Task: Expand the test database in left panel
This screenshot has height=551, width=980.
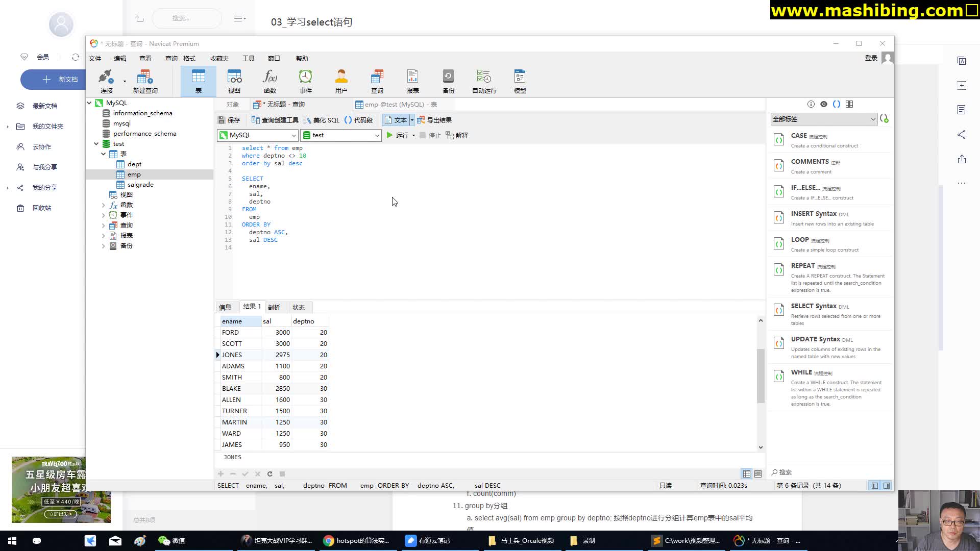Action: click(x=96, y=143)
